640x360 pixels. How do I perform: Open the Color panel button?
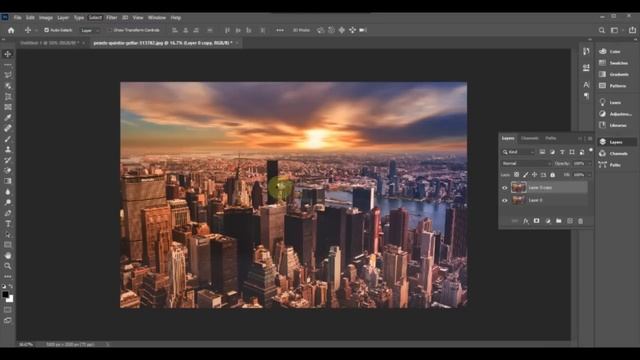tap(616, 51)
